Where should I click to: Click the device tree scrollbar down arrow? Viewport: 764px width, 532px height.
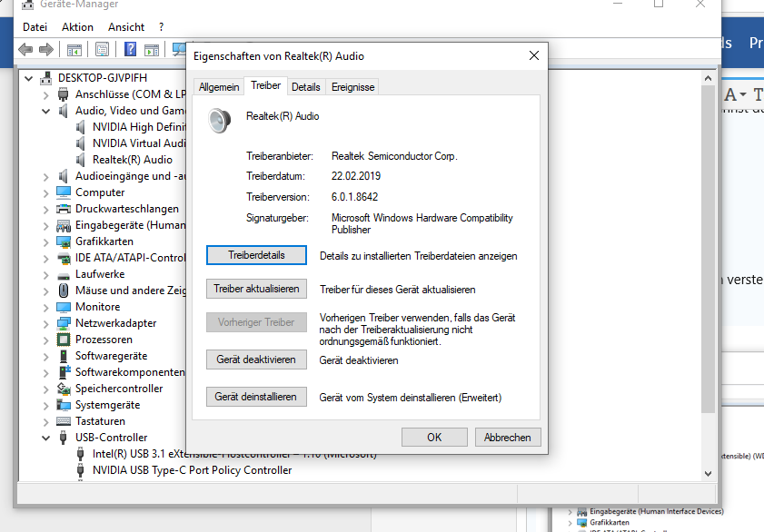tap(708, 474)
